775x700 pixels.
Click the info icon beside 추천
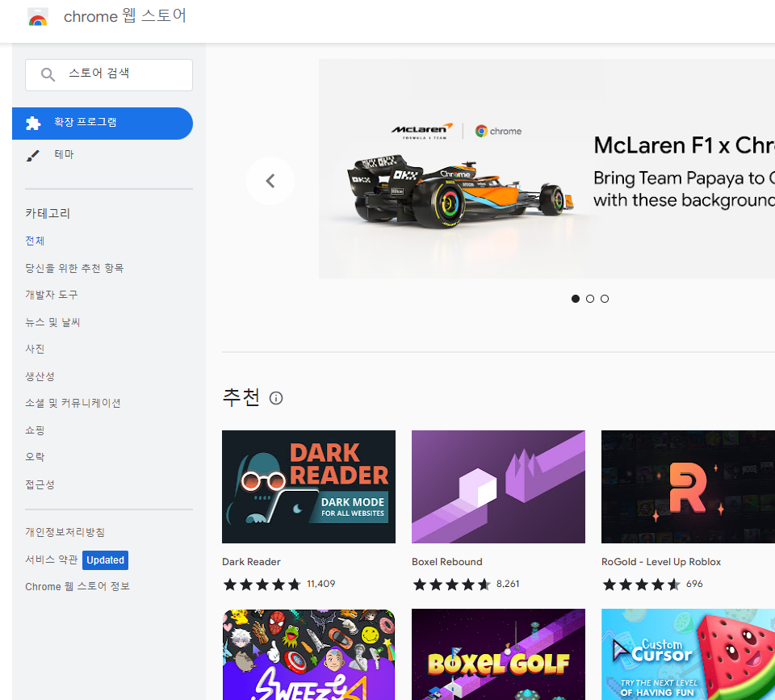click(276, 398)
